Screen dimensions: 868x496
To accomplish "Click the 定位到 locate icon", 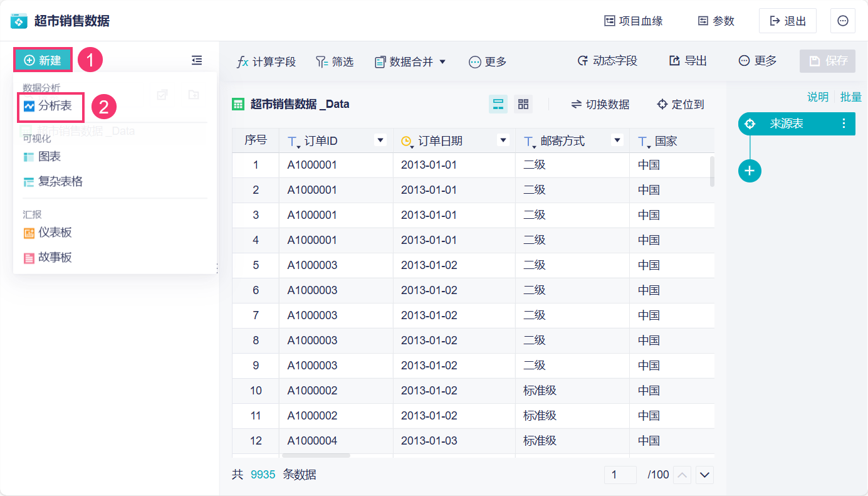I will pos(662,104).
